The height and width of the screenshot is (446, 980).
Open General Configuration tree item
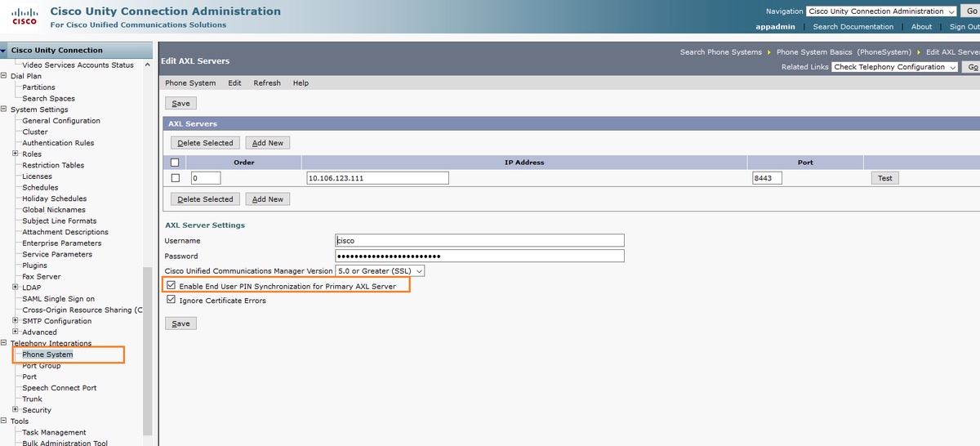[x=61, y=121]
